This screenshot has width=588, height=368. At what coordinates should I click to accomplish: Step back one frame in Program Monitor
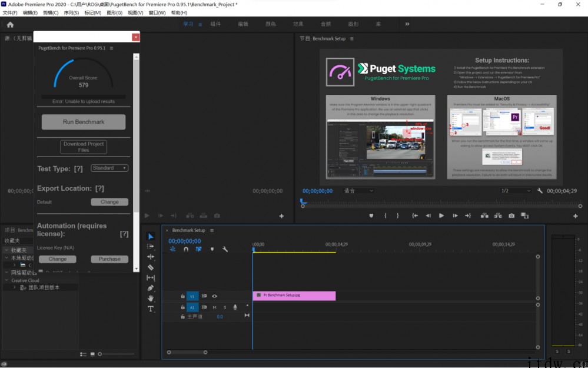[428, 216]
